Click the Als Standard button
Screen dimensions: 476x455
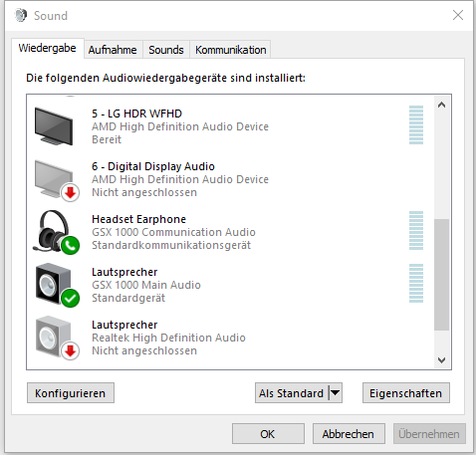[291, 393]
